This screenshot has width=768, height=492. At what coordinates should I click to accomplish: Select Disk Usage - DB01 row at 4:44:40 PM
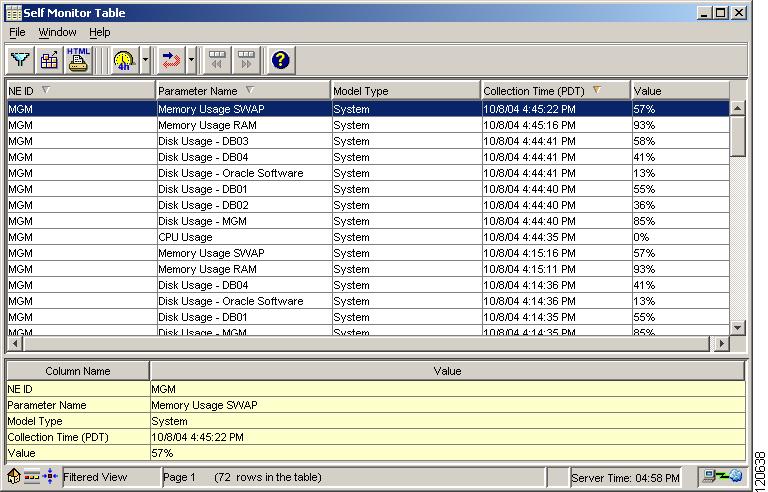coord(368,189)
